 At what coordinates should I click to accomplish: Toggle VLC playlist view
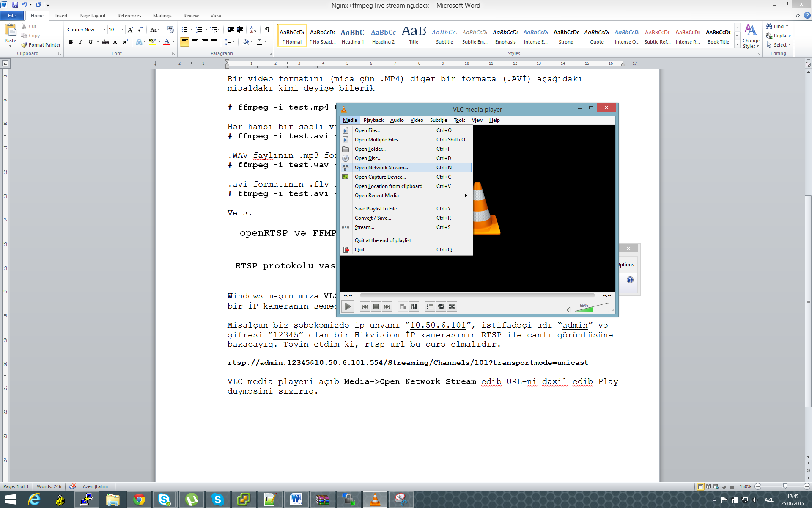pyautogui.click(x=430, y=306)
